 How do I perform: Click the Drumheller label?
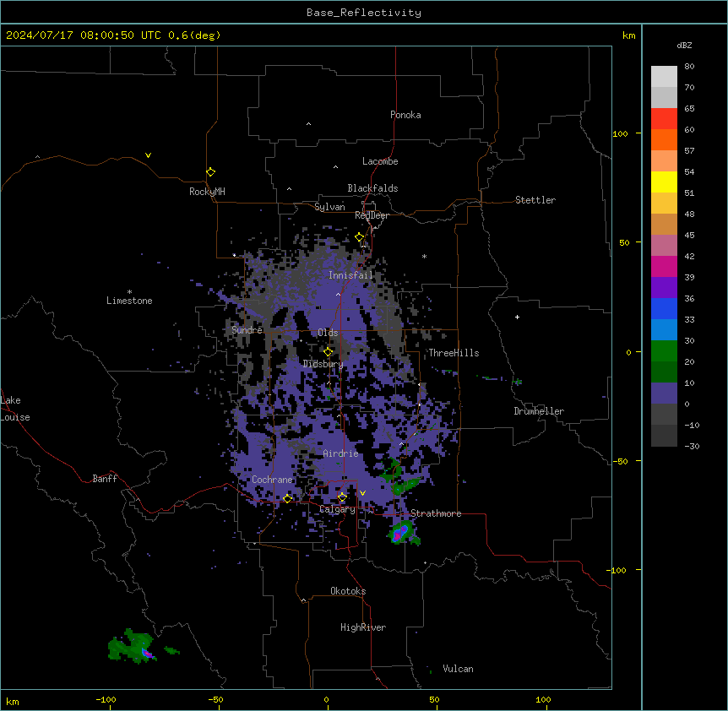539,411
